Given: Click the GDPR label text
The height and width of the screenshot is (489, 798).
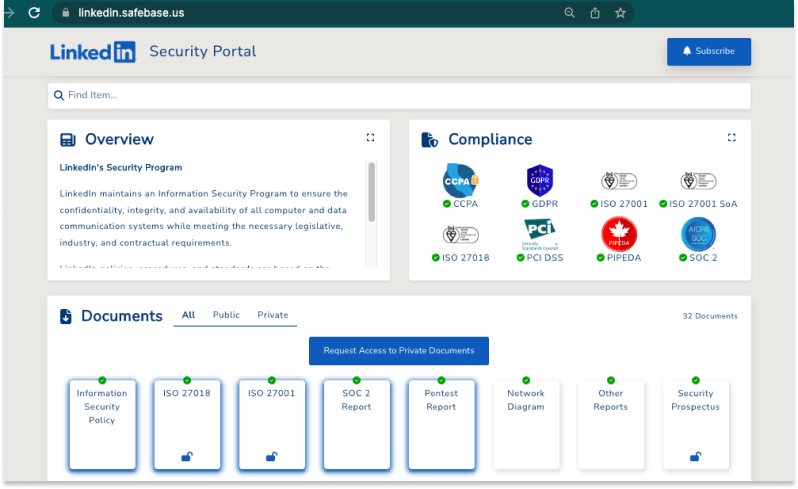Looking at the screenshot, I should 545,204.
